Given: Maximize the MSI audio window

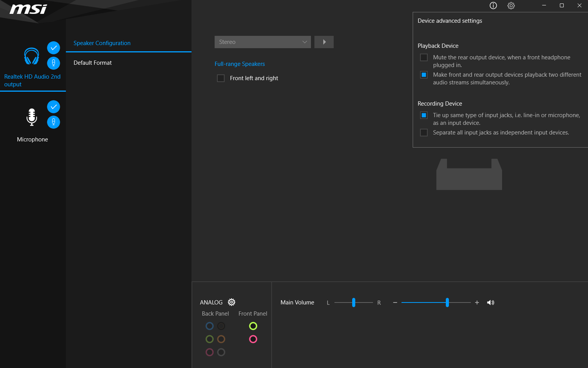Looking at the screenshot, I should tap(562, 5).
